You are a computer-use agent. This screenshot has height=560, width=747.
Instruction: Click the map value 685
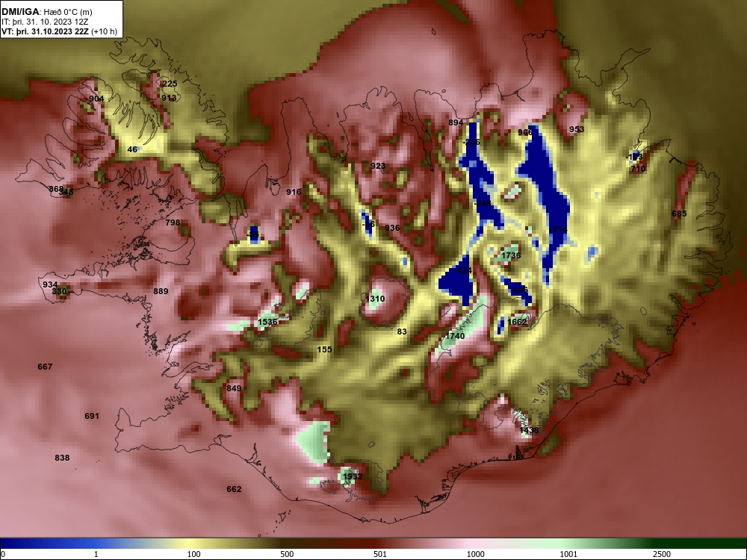click(679, 214)
